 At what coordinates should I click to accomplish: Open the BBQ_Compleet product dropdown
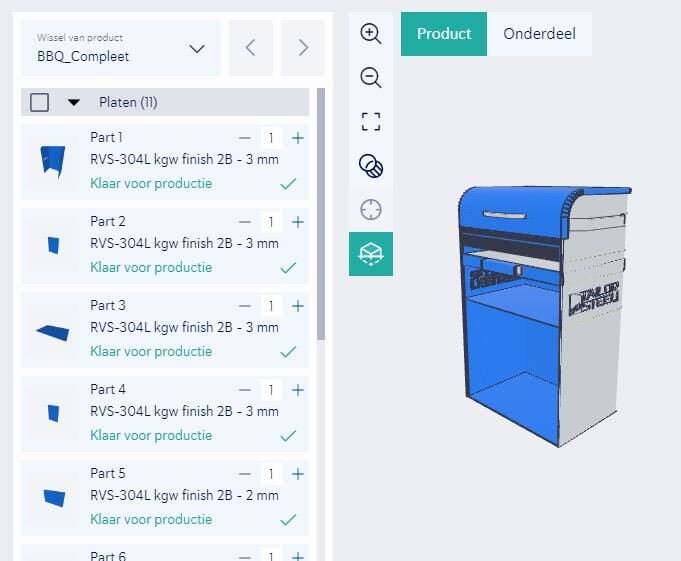121,48
